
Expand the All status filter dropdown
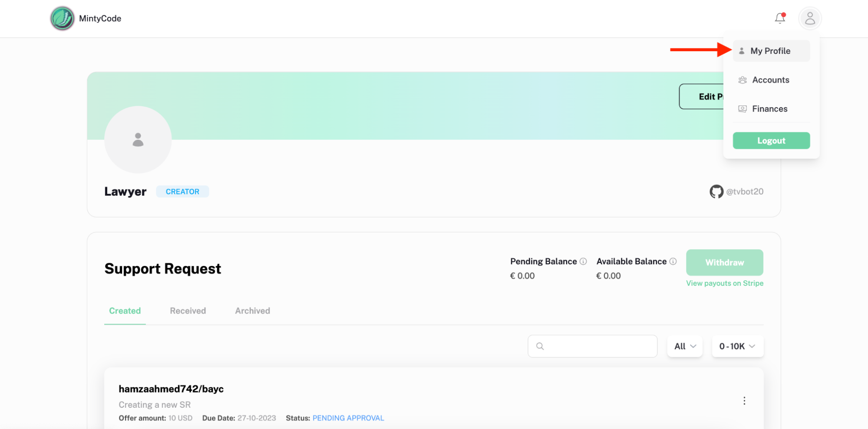685,346
